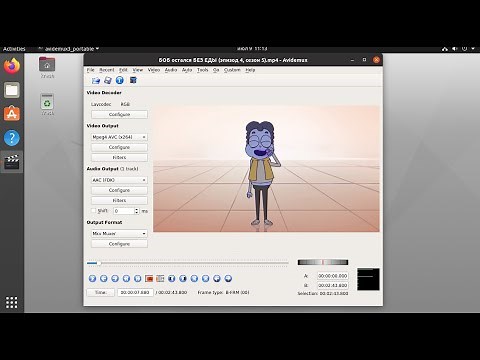Image resolution: width=480 pixels, height=360 pixels.
Task: Open the Custom menu
Action: coord(232,70)
